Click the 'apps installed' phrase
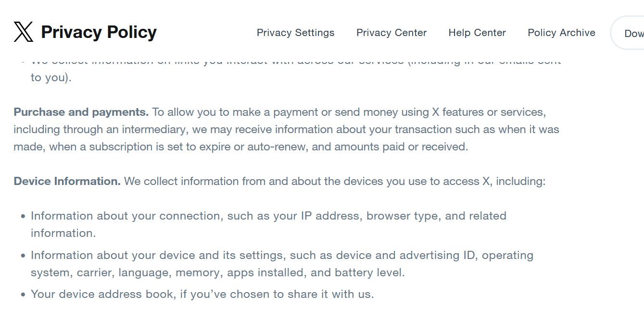644x332 pixels. 267,272
